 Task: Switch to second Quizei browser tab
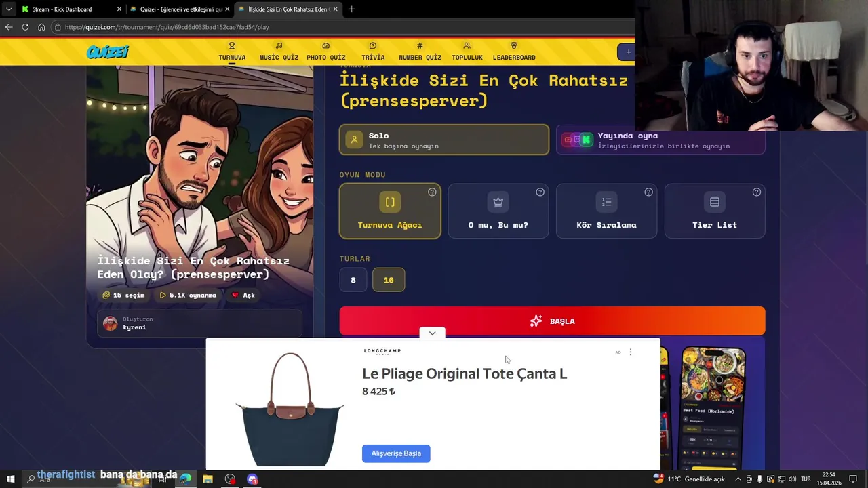click(x=179, y=9)
